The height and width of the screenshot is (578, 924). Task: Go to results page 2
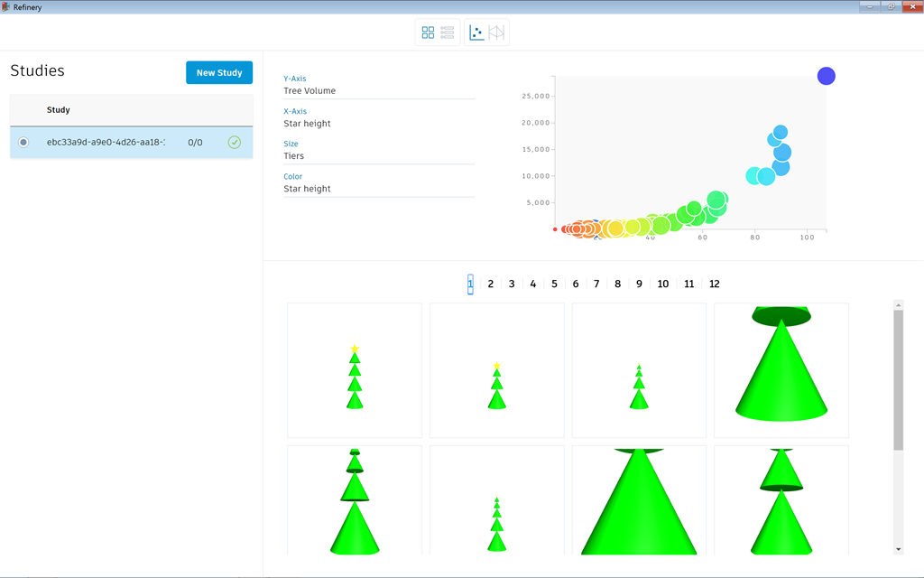491,284
